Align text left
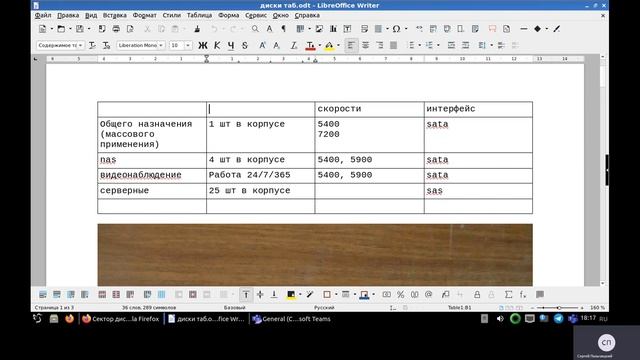The width and height of the screenshot is (640, 360). [x=351, y=45]
